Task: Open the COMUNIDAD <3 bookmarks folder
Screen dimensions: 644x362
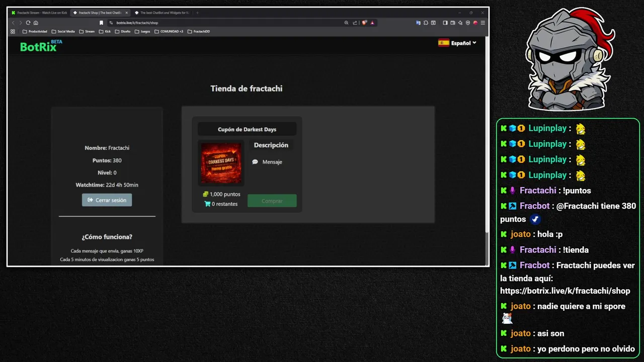Action: (169, 31)
